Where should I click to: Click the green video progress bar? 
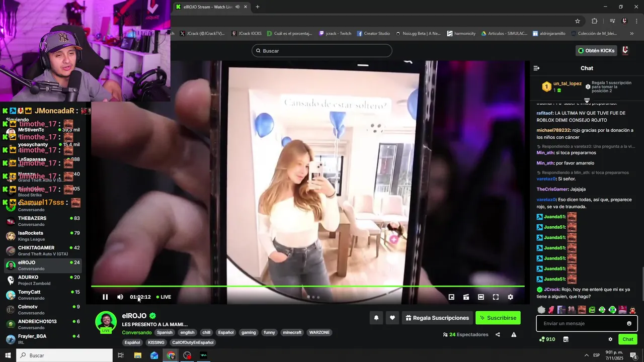[x=308, y=287]
